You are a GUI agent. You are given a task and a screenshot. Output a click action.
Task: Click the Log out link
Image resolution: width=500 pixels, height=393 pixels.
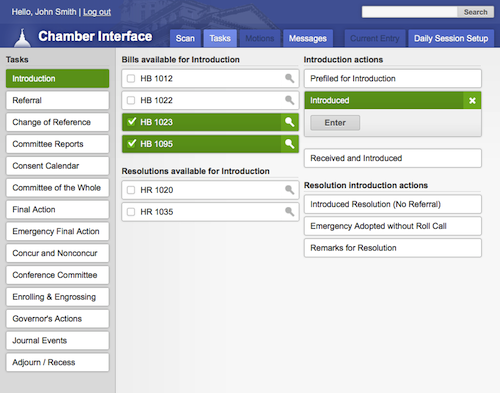(x=97, y=12)
